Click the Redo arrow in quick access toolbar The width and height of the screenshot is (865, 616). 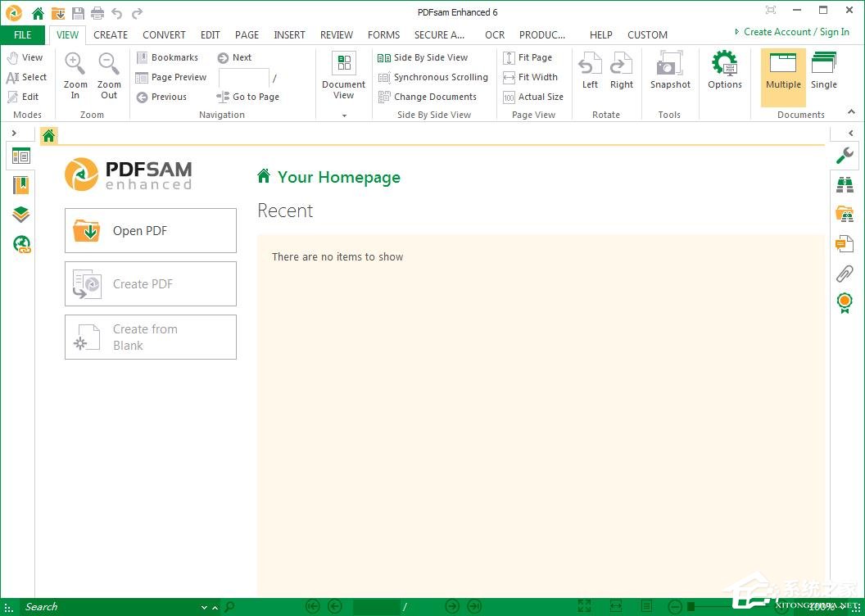[137, 12]
